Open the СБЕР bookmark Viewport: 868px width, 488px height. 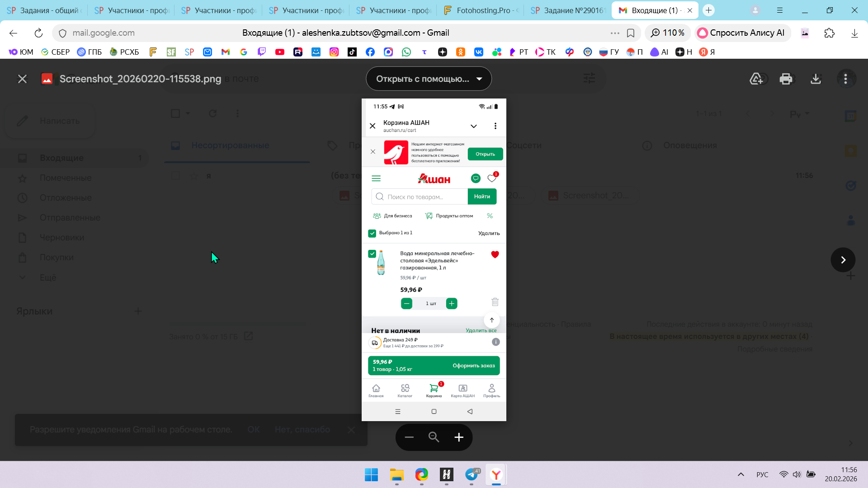click(55, 52)
